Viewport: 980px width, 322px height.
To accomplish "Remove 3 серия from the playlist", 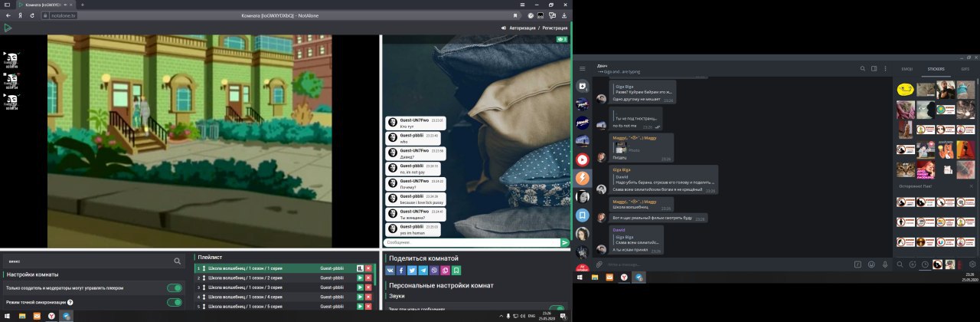I will pos(368,287).
